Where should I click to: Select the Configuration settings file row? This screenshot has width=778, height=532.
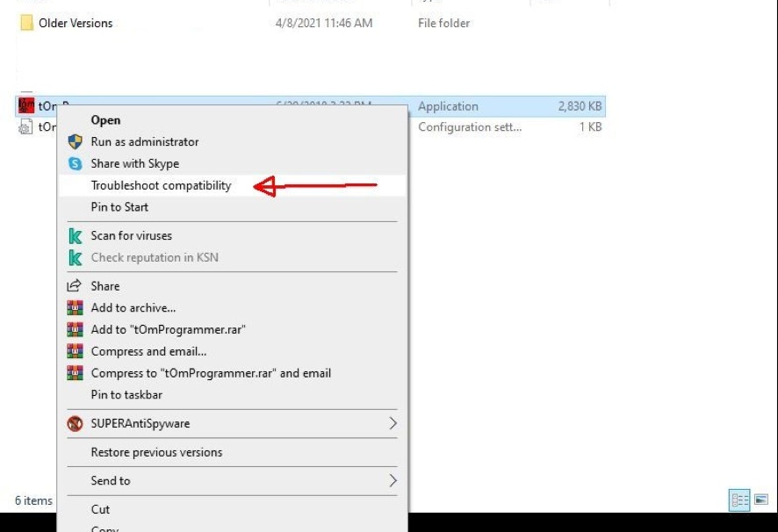pos(509,127)
